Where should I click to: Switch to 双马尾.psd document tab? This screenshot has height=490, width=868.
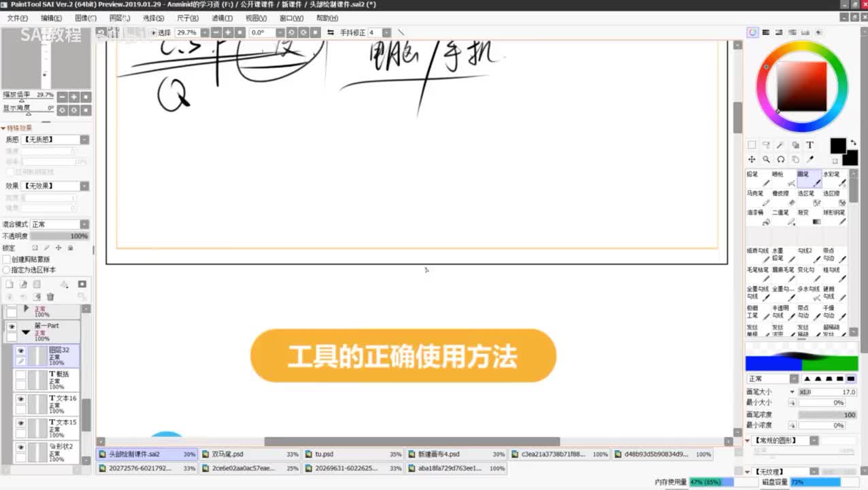[x=250, y=454]
